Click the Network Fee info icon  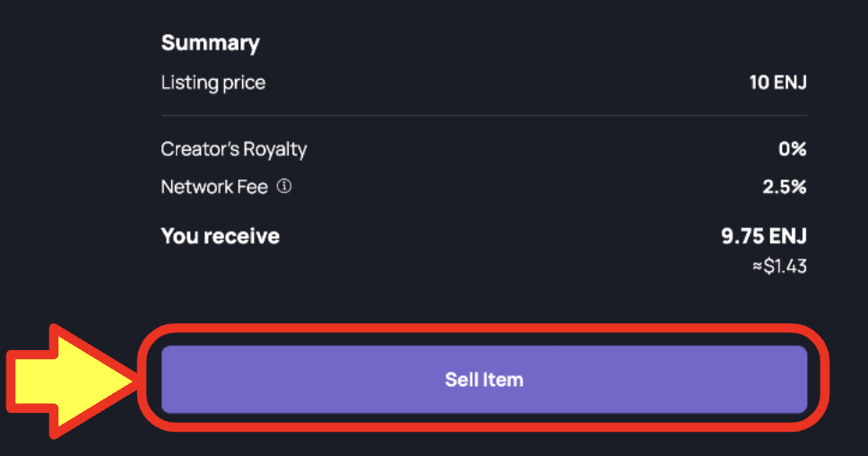(284, 186)
